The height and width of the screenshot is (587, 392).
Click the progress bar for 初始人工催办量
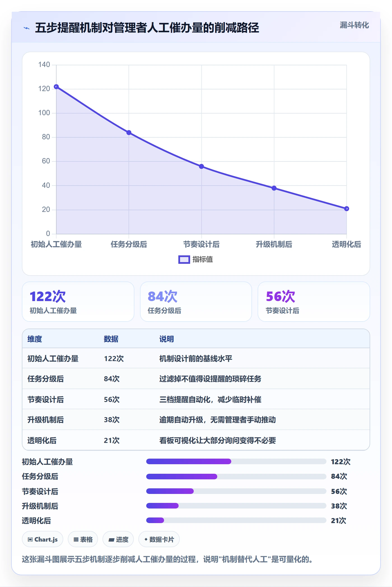point(236,461)
